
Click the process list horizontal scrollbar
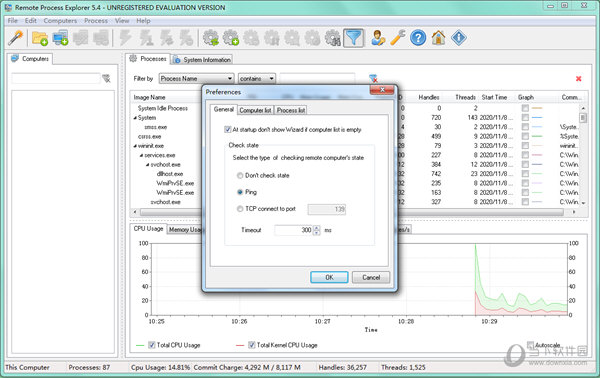[352, 212]
